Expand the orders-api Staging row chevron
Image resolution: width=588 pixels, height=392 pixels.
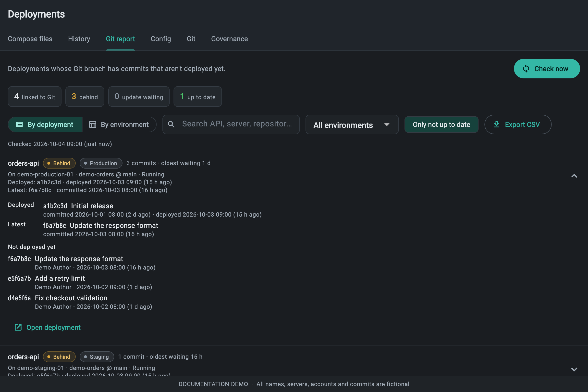coord(574,369)
